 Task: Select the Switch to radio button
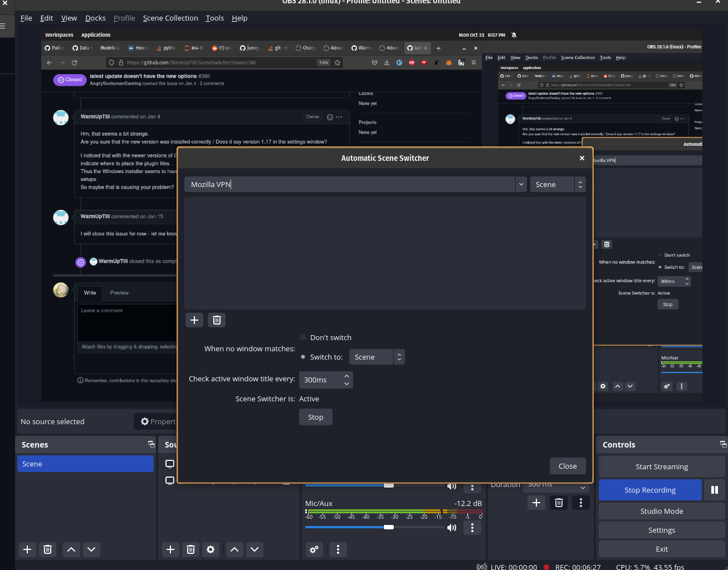303,357
